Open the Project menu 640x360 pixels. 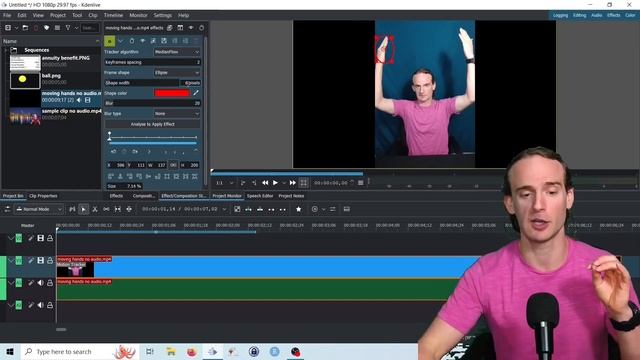coord(58,15)
